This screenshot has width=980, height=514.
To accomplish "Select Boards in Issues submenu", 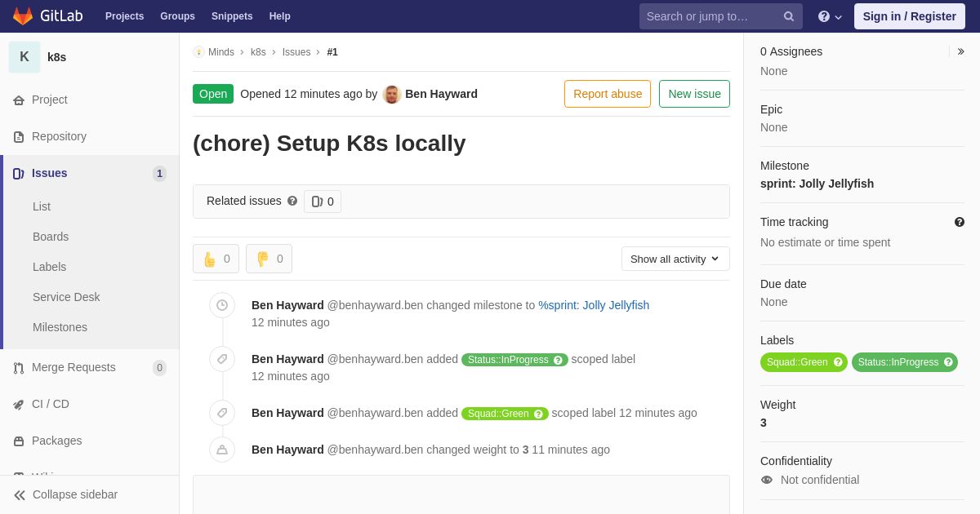I will pos(51,237).
